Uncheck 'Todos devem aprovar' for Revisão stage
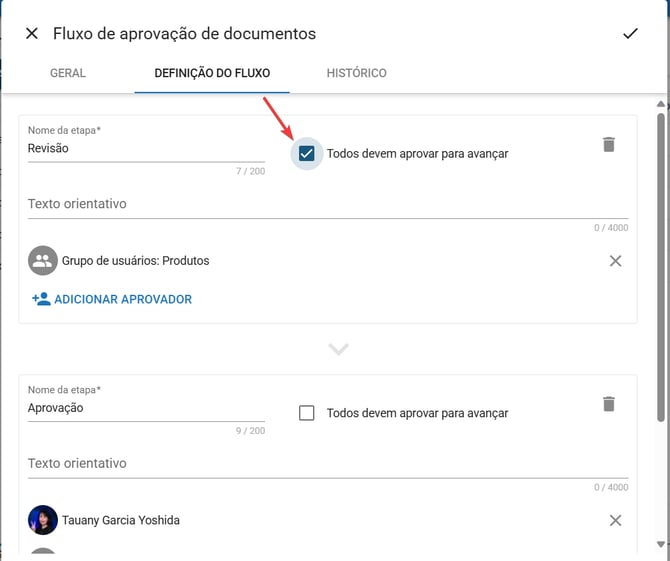This screenshot has height=561, width=670. point(306,153)
